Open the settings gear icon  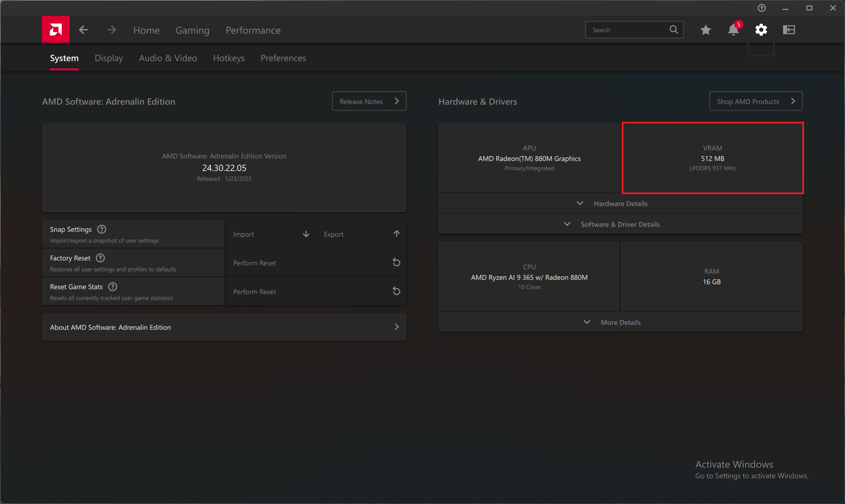pyautogui.click(x=761, y=30)
